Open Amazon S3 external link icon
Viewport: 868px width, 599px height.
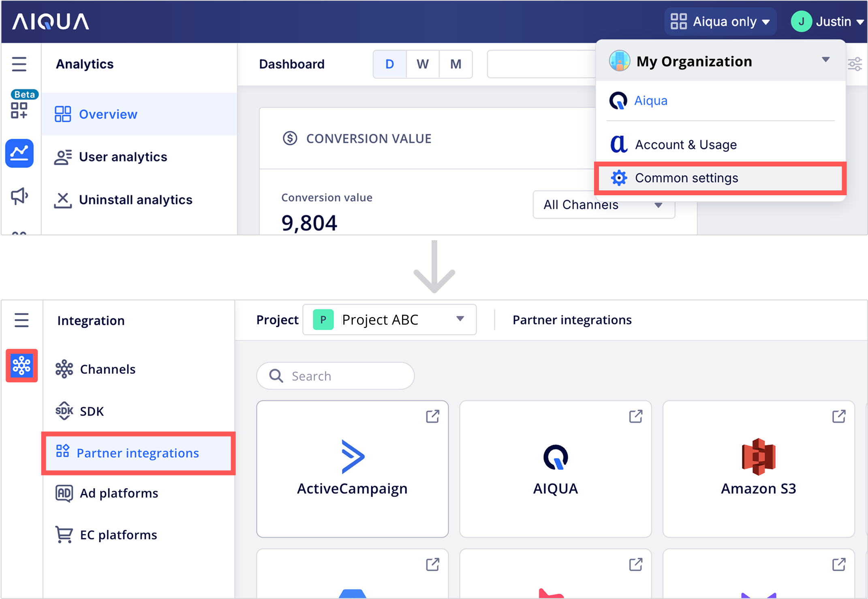coord(838,416)
